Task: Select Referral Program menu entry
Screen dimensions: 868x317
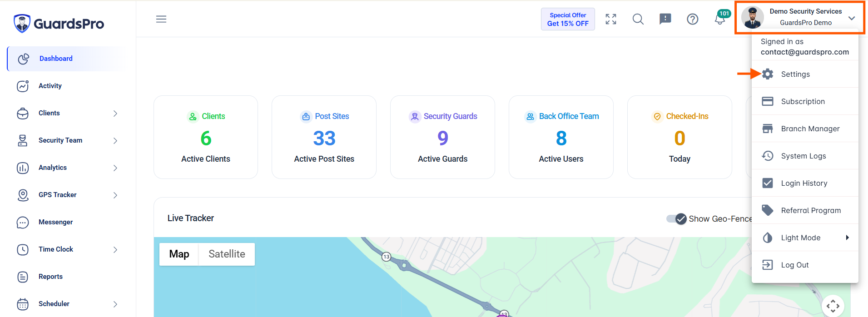Action: pos(805,210)
